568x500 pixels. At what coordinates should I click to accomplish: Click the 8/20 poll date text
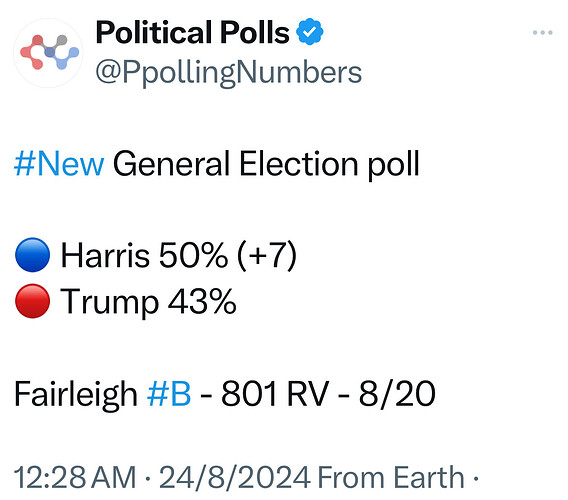397,394
